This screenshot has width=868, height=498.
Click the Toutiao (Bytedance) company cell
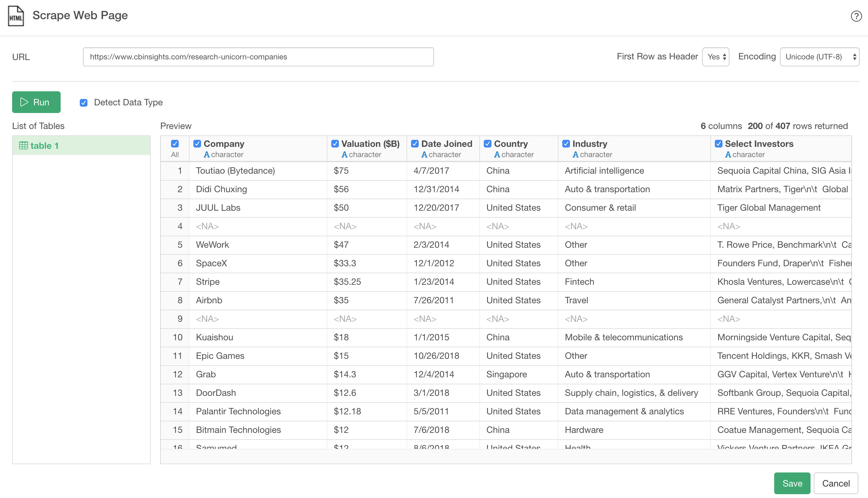pyautogui.click(x=235, y=171)
